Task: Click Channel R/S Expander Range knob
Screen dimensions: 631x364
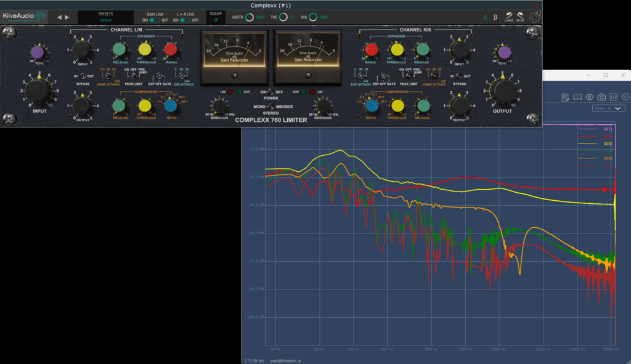Action: tap(371, 49)
